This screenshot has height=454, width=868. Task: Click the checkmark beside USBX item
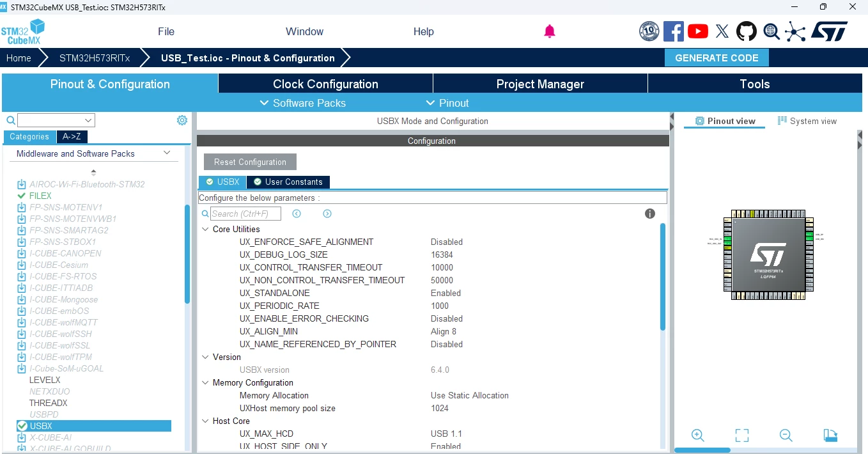[22, 426]
